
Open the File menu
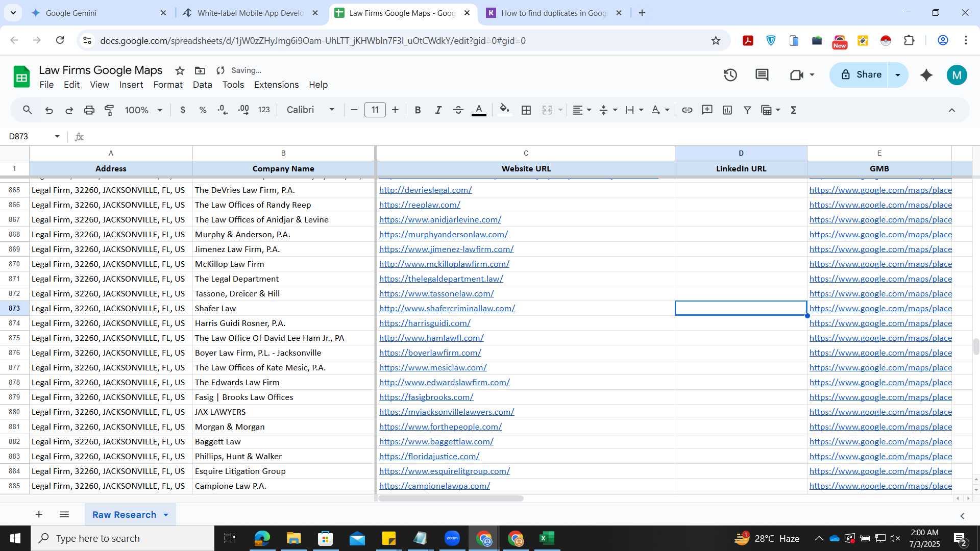[46, 85]
